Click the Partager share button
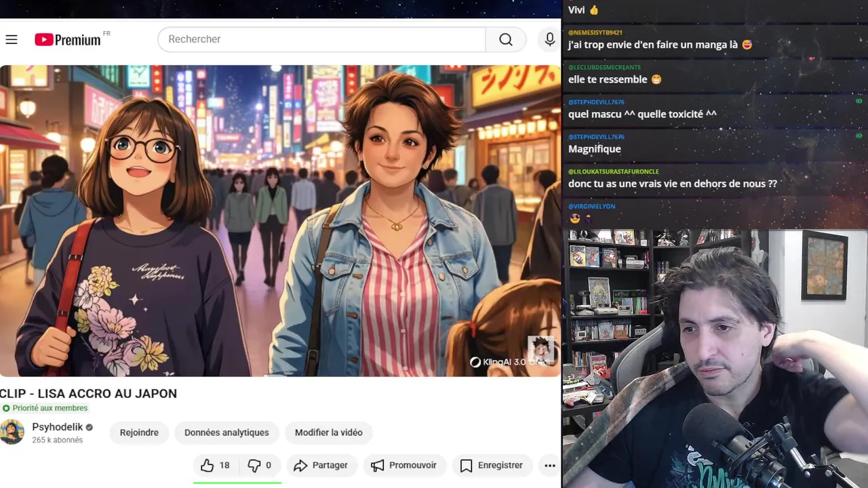This screenshot has height=488, width=868. 320,465
